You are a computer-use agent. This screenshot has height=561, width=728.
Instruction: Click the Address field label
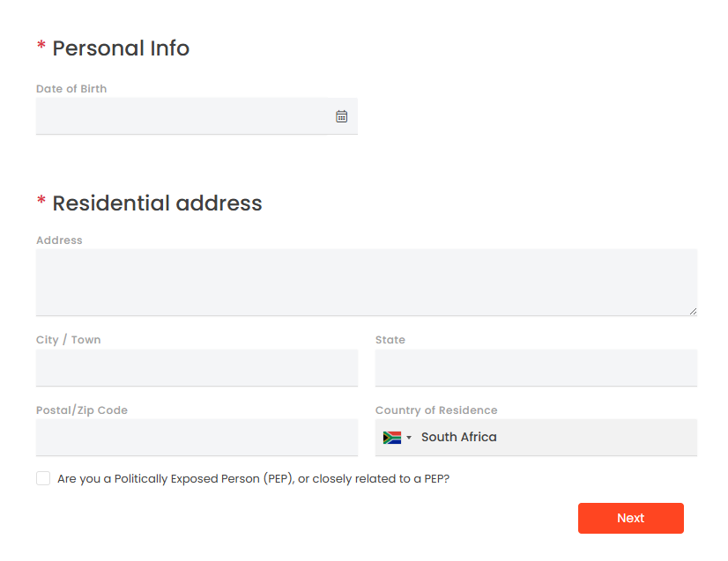point(59,240)
